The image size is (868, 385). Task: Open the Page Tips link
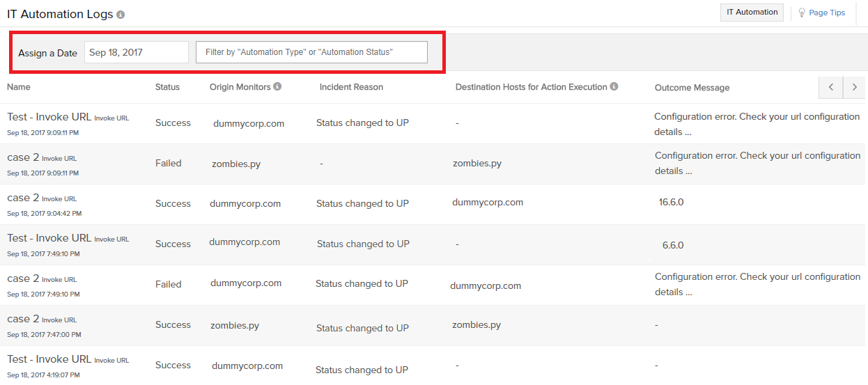[827, 13]
